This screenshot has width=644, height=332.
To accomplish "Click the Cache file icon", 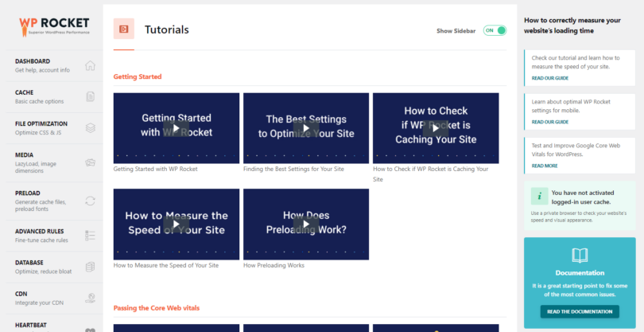I will tap(90, 96).
